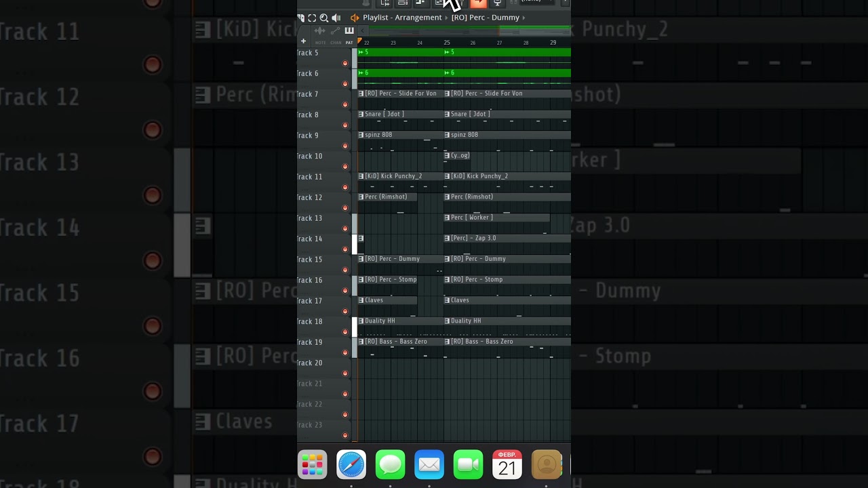Click bar 28 on the timeline ruler
Image resolution: width=868 pixels, height=488 pixels.
(526, 43)
